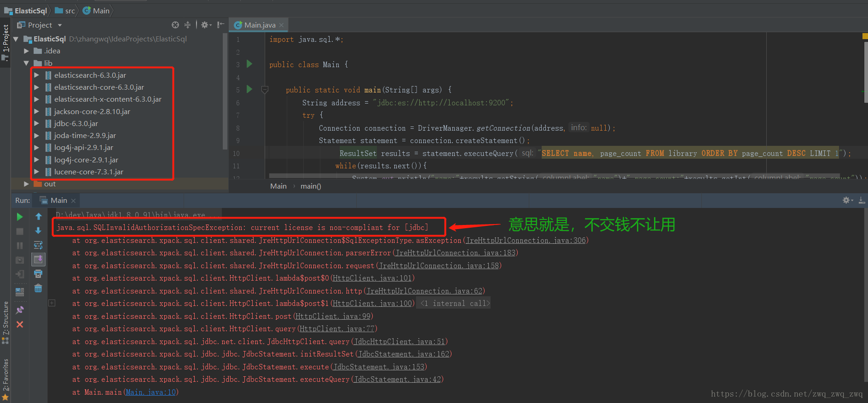
Task: Click the Dump Threads camera icon
Action: (x=20, y=260)
